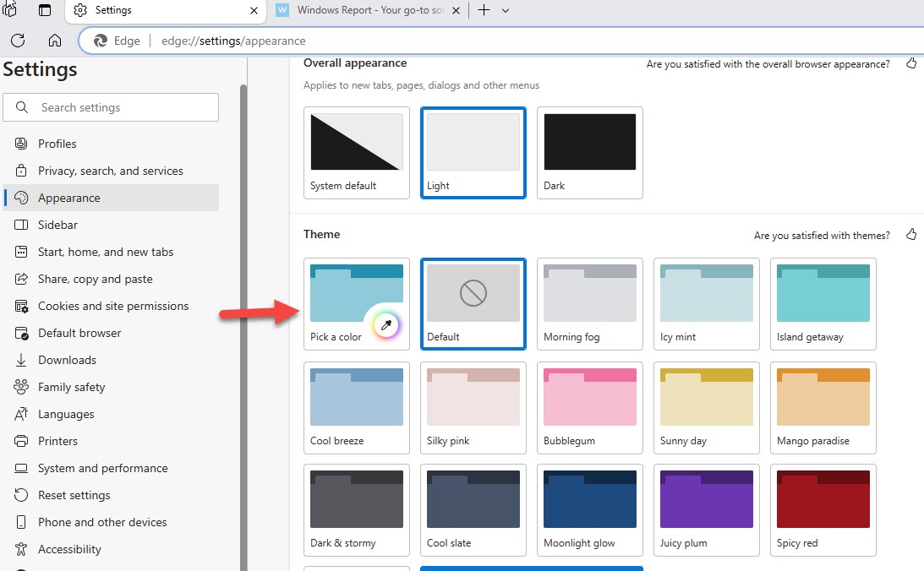This screenshot has height=571, width=924.
Task: Apply the Morning fog theme
Action: [590, 304]
